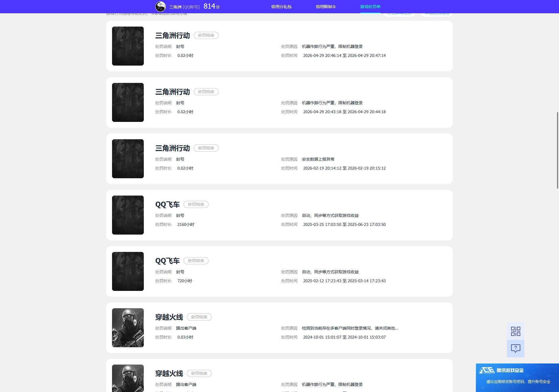Image resolution: width=559 pixels, height=392 pixels.
Task: Click time range 2024-10-01 15:01:07 至 15:03:07
Action: [344, 337]
